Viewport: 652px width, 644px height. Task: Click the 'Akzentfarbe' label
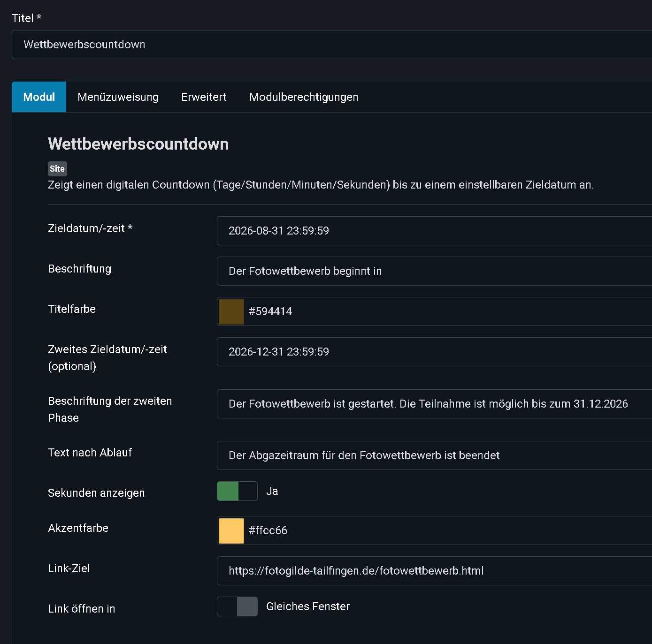[x=78, y=528]
